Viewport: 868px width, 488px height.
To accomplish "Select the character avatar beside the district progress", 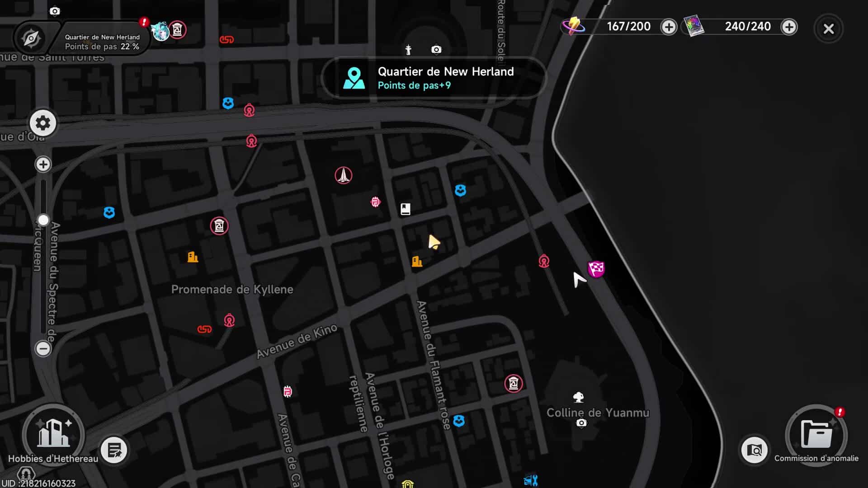I will point(160,31).
